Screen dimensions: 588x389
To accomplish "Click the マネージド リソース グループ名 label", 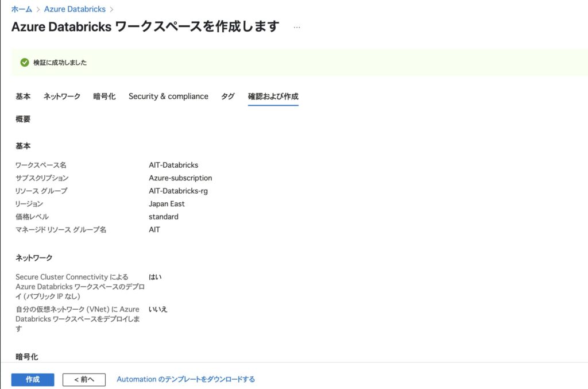I will (61, 230).
